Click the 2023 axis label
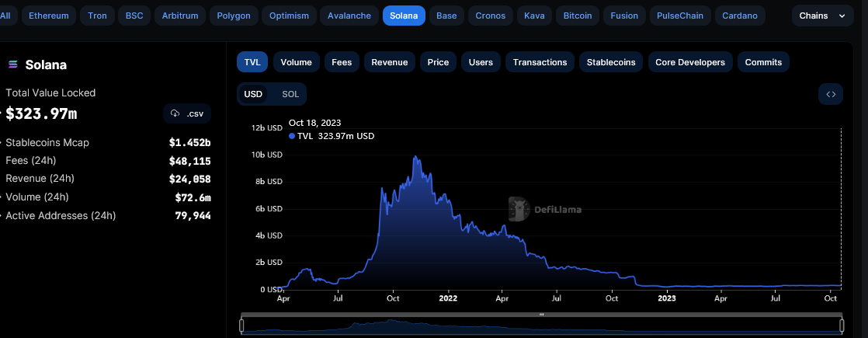868x338 pixels. pos(667,298)
